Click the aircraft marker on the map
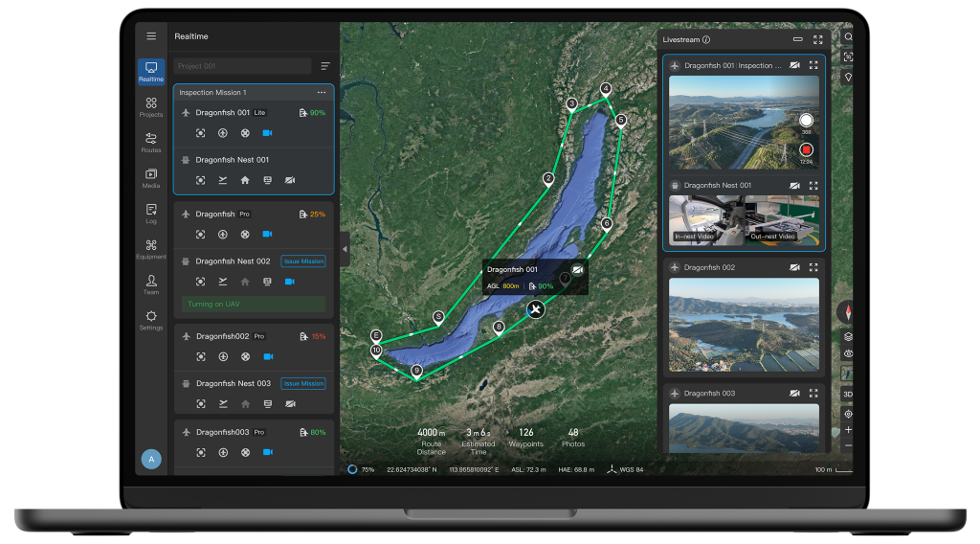980x544 pixels. (x=536, y=309)
